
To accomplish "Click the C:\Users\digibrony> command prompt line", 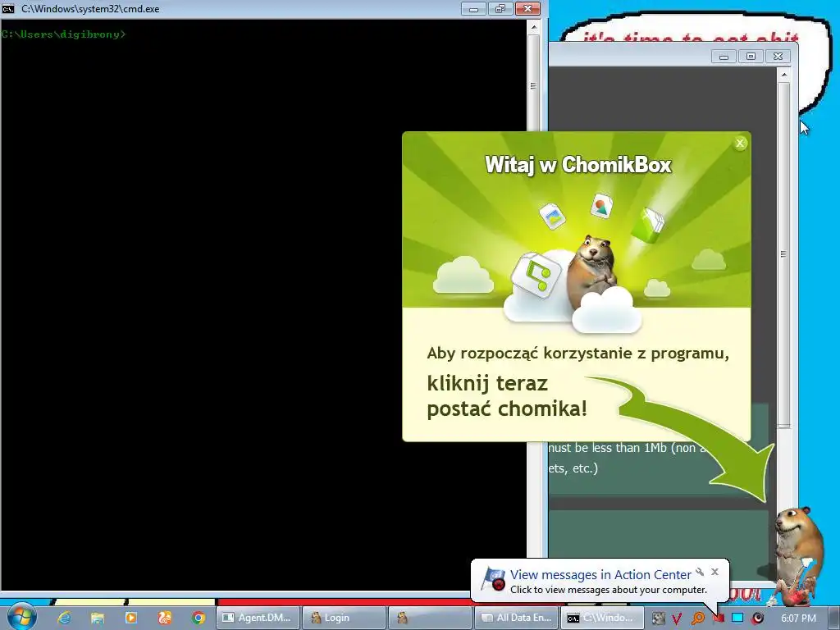I will pos(63,34).
